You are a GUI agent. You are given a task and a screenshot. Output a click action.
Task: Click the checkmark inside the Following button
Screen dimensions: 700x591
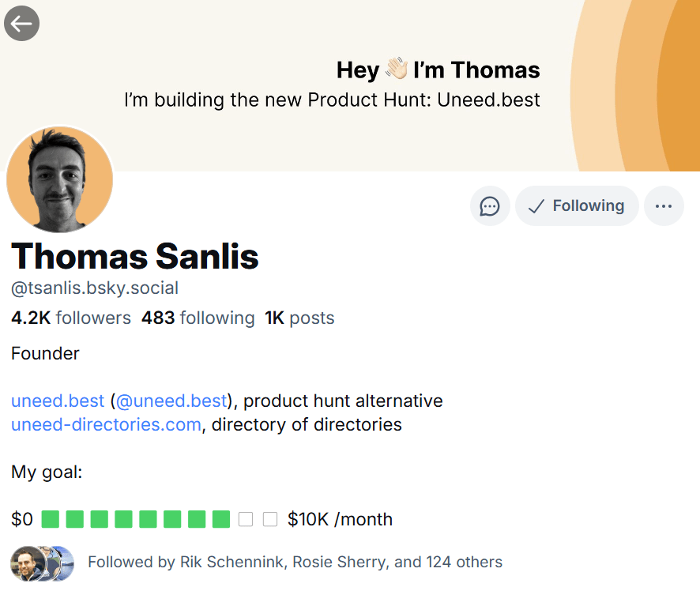[x=536, y=205]
